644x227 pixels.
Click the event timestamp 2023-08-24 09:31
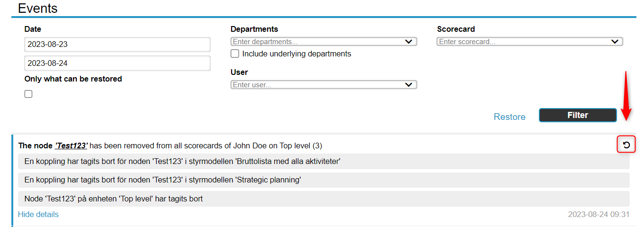(599, 214)
